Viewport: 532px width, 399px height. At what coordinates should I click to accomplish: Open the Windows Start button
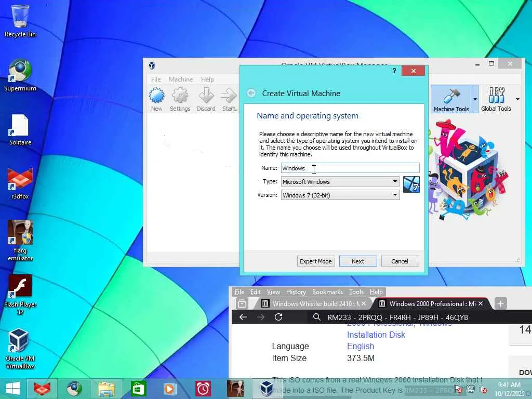click(x=13, y=389)
